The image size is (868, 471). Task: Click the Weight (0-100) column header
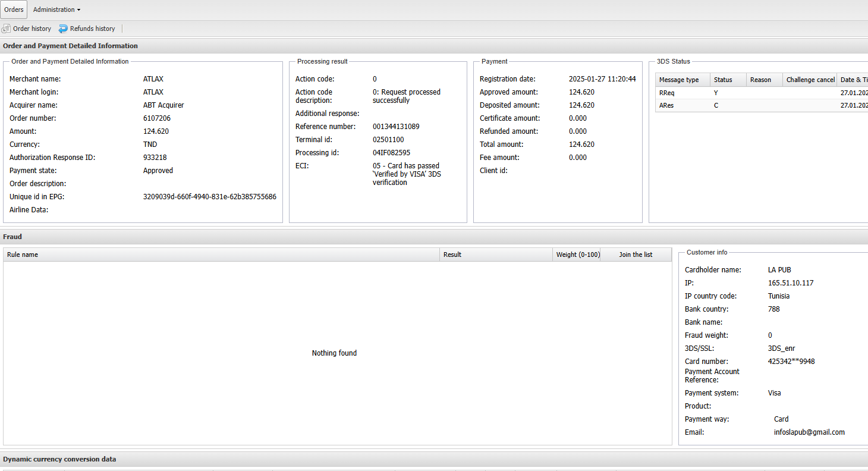577,255
